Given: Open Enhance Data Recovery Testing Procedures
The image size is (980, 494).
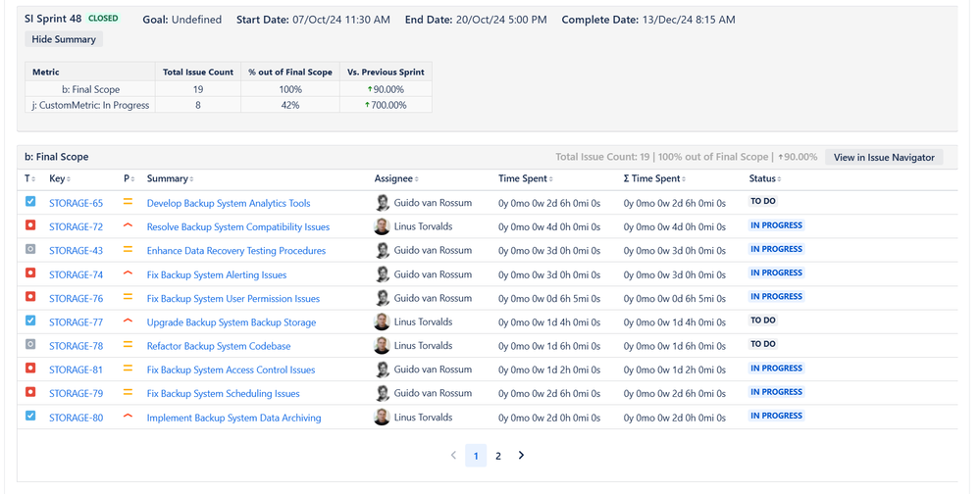Looking at the screenshot, I should [236, 251].
